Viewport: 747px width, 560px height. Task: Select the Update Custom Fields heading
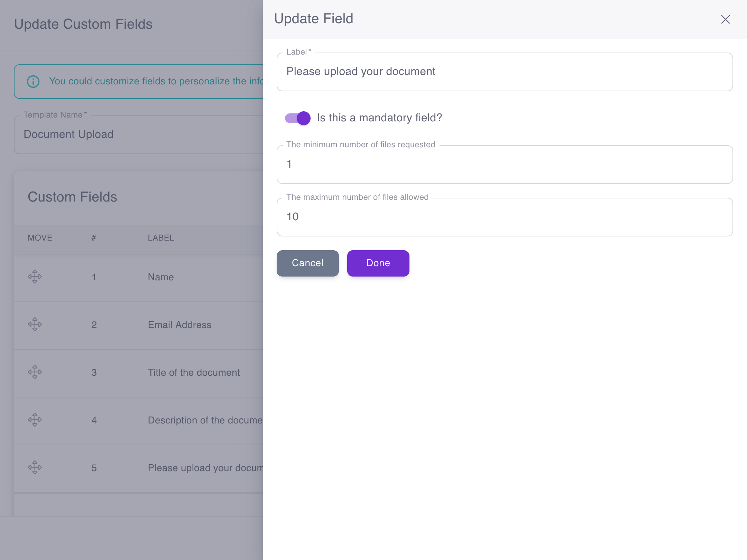point(83,24)
